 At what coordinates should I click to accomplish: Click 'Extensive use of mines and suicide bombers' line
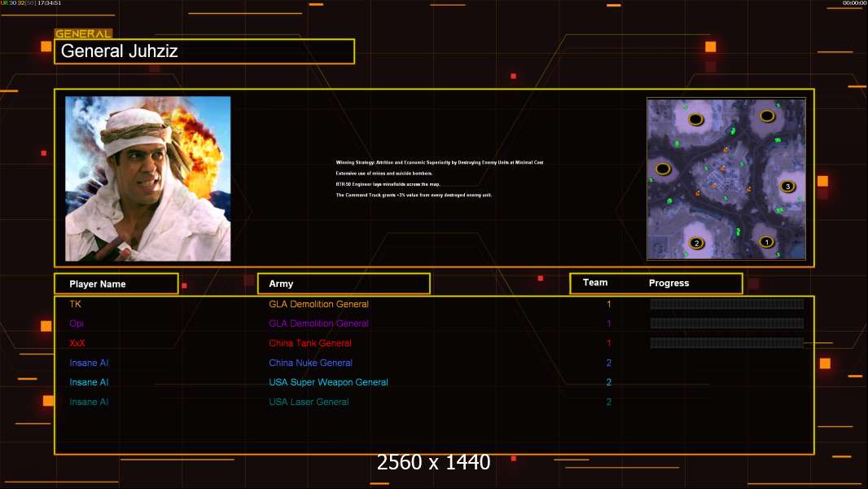coord(384,174)
